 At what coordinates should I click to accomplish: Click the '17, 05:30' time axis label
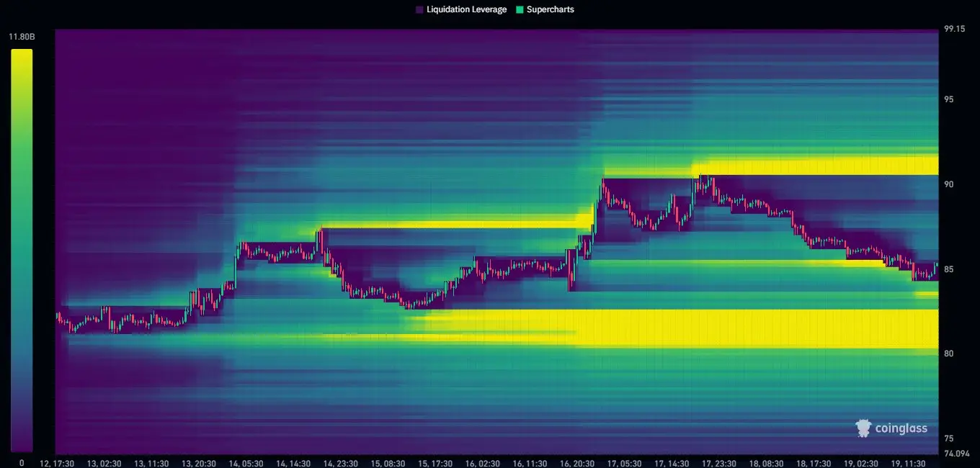(624, 463)
